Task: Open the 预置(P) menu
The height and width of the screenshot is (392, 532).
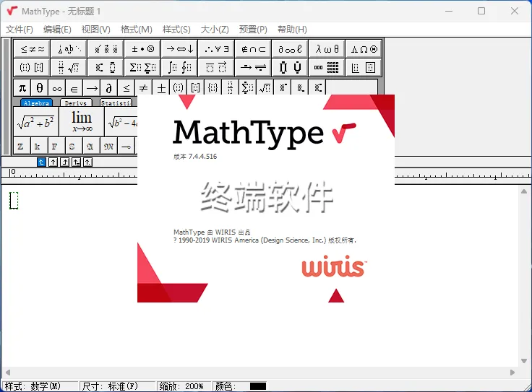Action: (253, 30)
